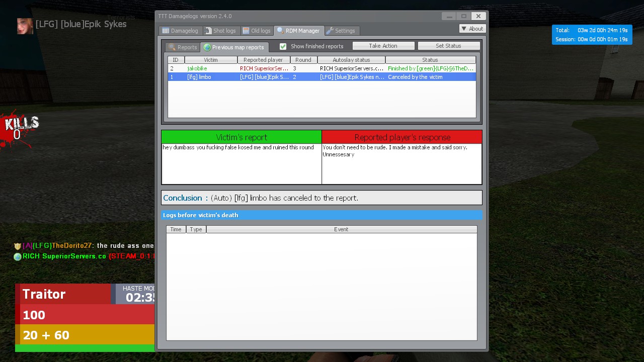Click the orange ammo bar showing 20 + 60
644x362 pixels.
point(85,335)
